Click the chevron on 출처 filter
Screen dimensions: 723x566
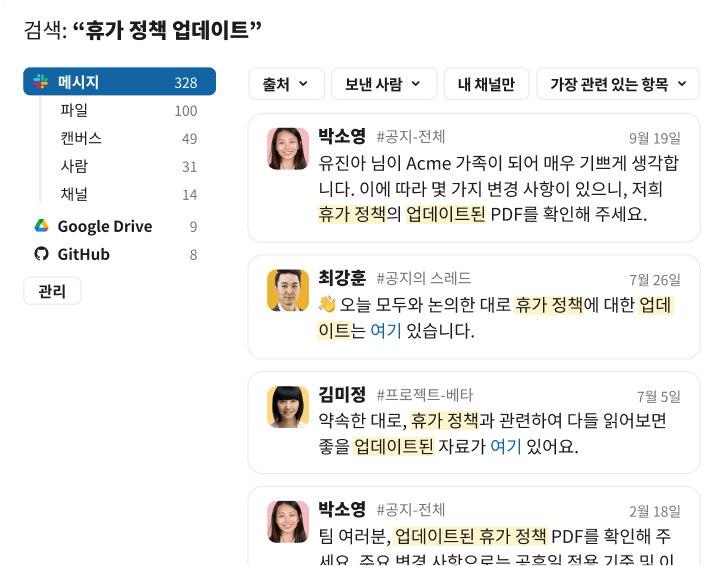click(303, 84)
